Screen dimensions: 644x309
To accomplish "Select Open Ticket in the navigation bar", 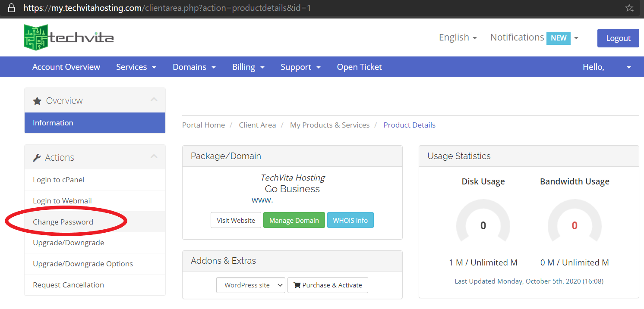I will point(359,67).
